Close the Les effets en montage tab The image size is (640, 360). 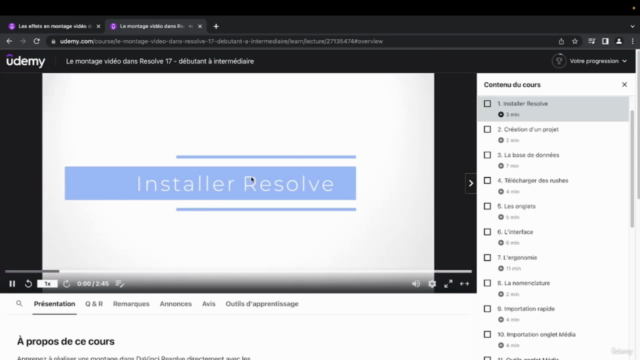tap(98, 26)
